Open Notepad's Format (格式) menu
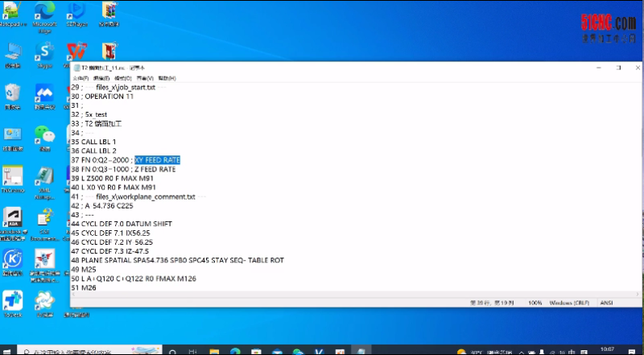 tap(122, 78)
